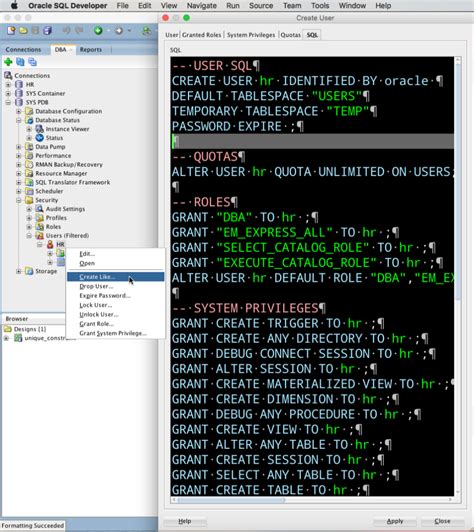Viewport: 474px width, 532px height.
Task: Select the Scheduler tree item text
Action: point(49,191)
